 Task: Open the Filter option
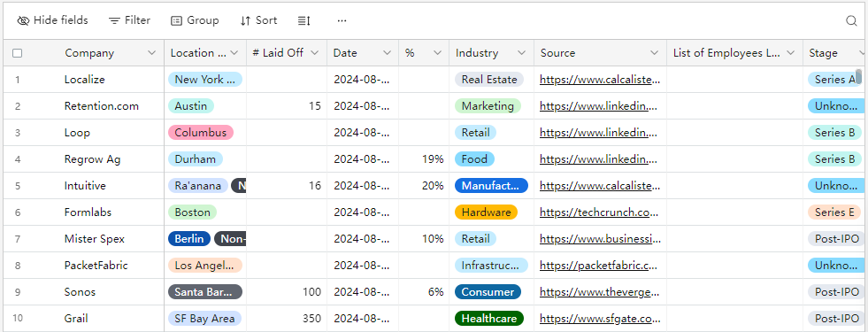click(129, 20)
